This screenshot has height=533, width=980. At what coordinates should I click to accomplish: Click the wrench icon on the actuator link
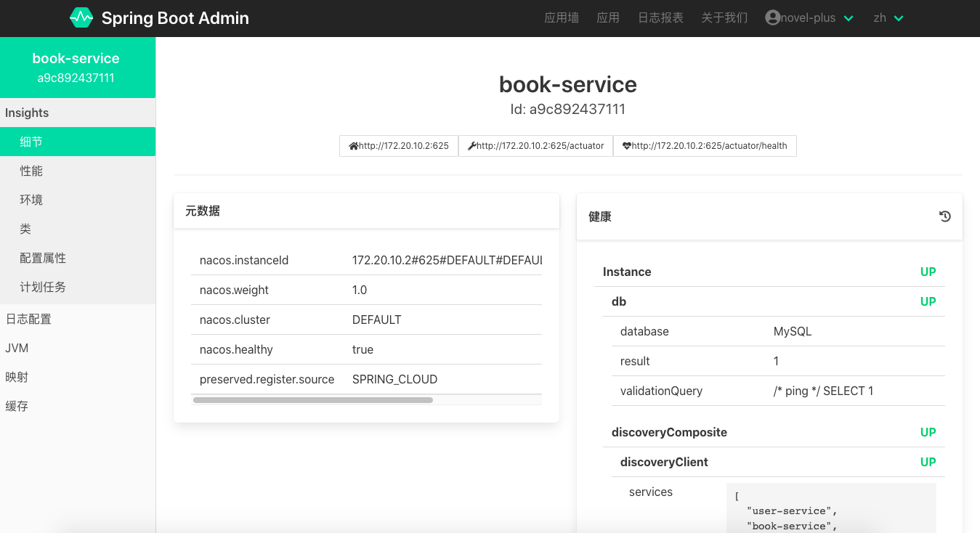click(472, 146)
